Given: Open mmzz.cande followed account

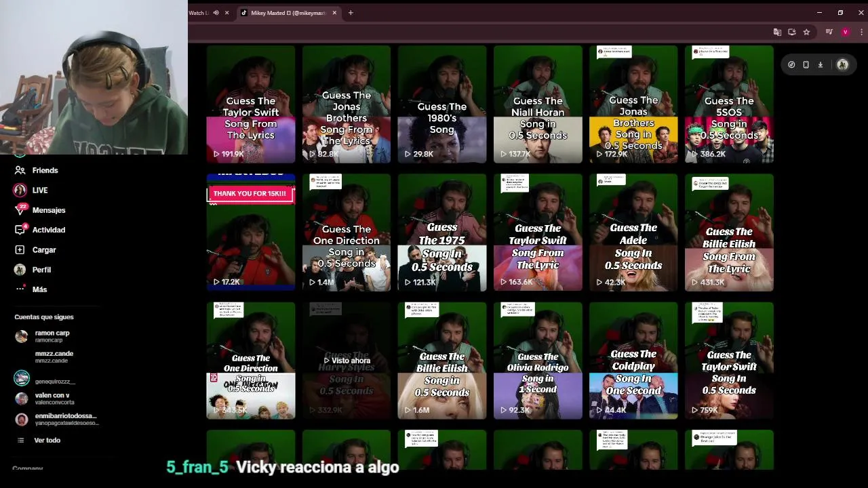Looking at the screenshot, I should pyautogui.click(x=54, y=357).
